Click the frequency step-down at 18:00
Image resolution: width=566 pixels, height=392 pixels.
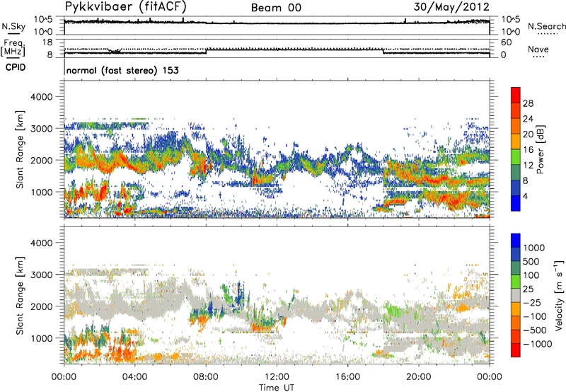click(x=383, y=51)
